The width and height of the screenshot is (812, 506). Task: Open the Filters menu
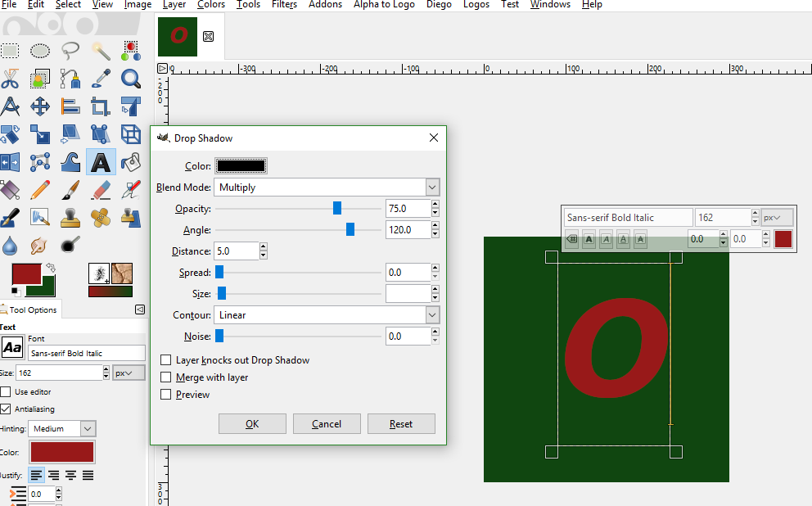[284, 5]
